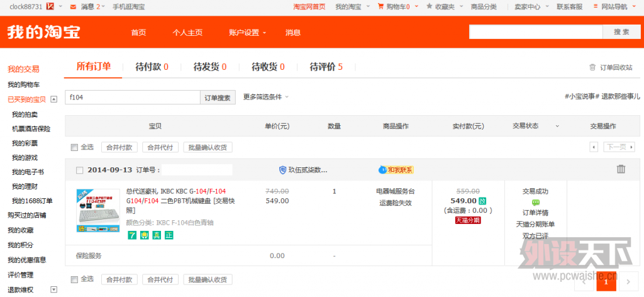Click the star icon beside 收藏夹

point(429,6)
